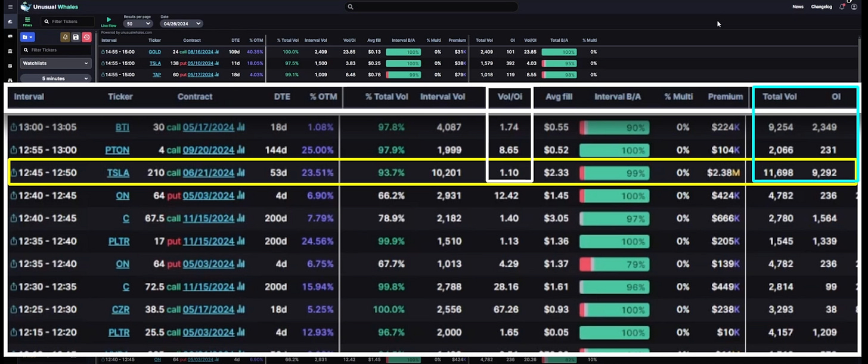The image size is (868, 364).
Task: Click the clock icon on the 12:25 - 12:30 row
Action: (x=14, y=310)
